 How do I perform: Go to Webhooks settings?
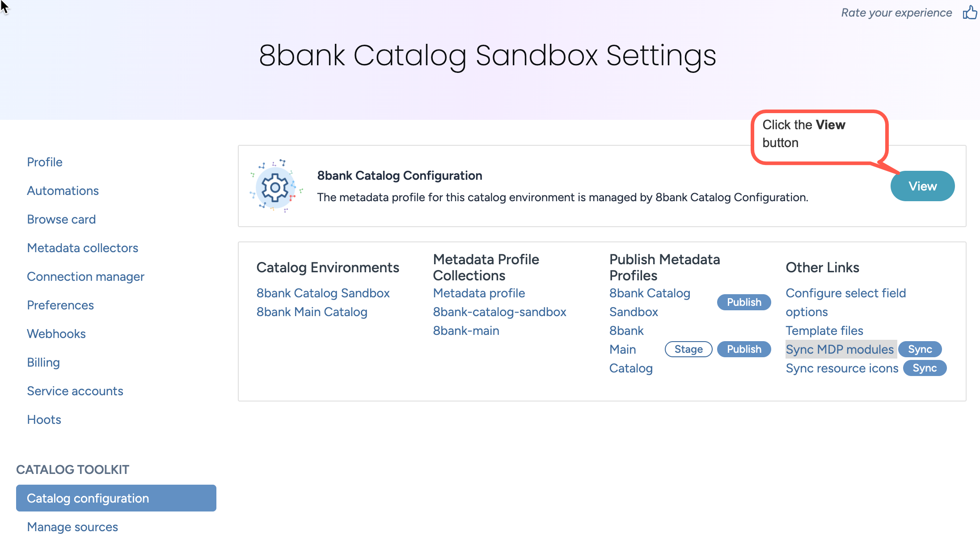coord(56,333)
